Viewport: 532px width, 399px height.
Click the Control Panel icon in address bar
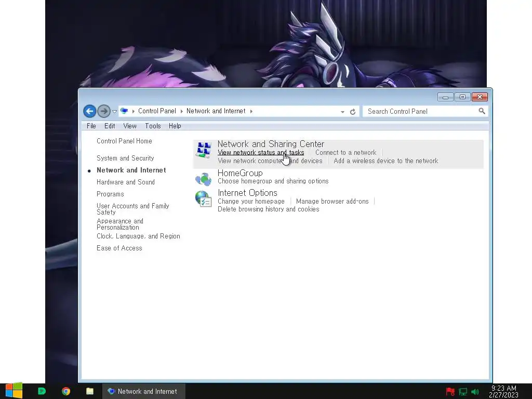coord(124,111)
